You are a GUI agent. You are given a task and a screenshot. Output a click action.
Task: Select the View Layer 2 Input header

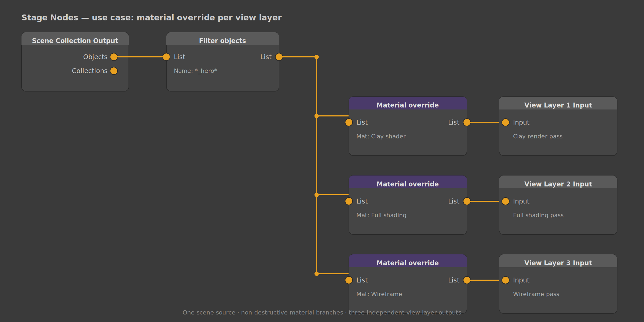tap(558, 182)
